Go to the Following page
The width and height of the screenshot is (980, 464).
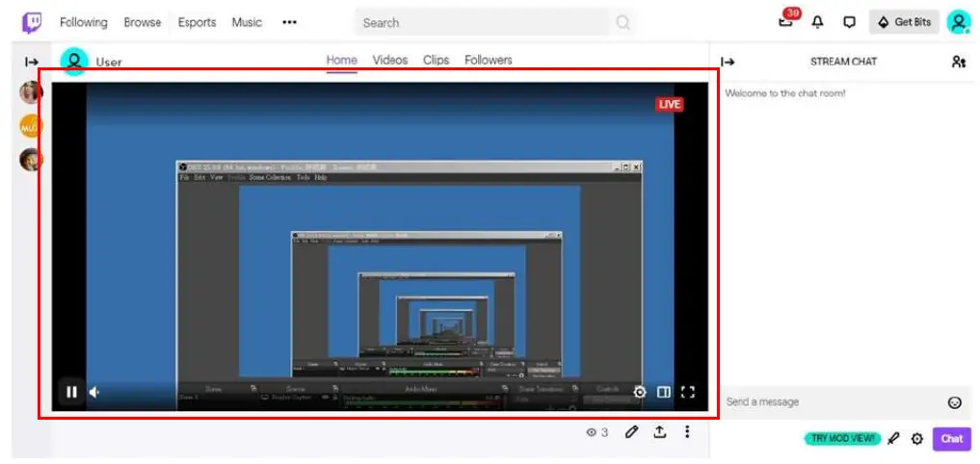tap(84, 22)
